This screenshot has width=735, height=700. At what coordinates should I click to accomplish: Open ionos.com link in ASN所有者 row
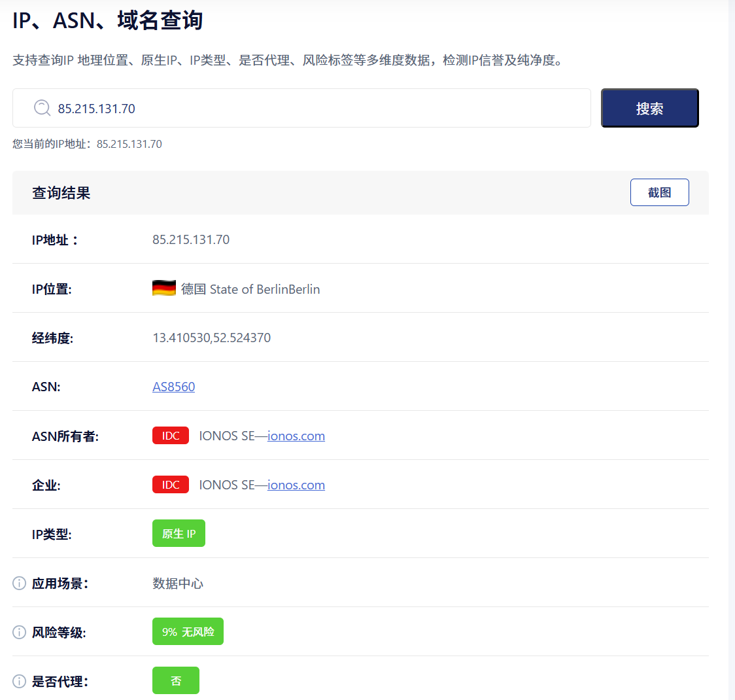[x=296, y=436]
